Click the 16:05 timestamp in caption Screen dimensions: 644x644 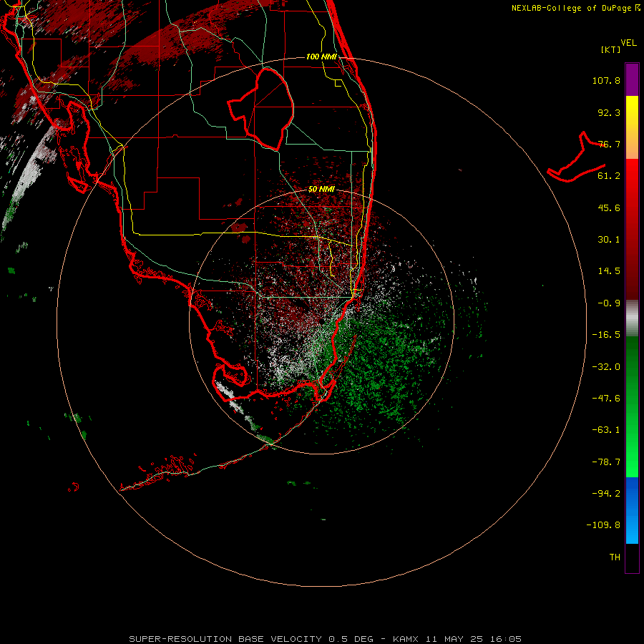point(506,639)
